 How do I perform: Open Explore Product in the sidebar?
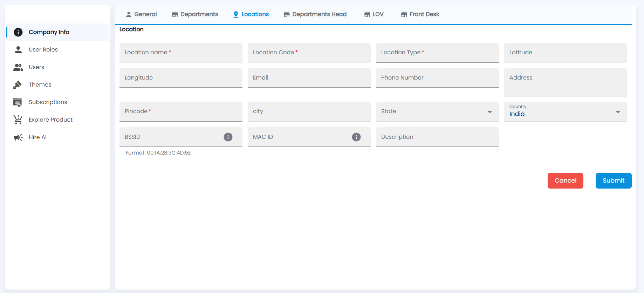[x=57, y=120]
